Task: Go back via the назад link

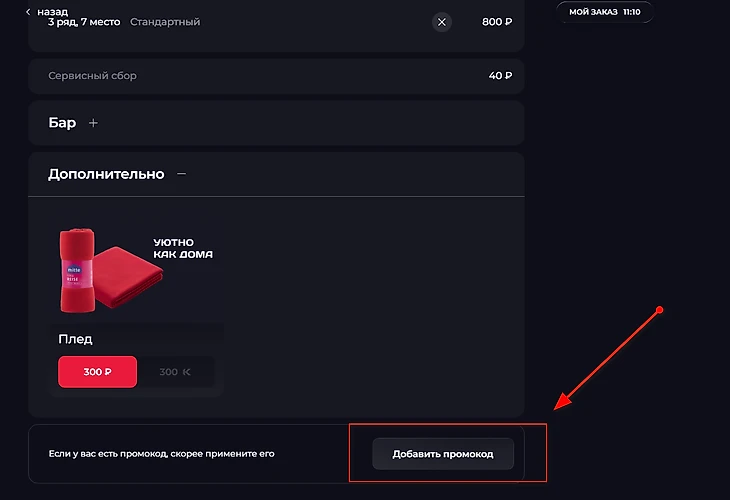Action: click(x=52, y=12)
